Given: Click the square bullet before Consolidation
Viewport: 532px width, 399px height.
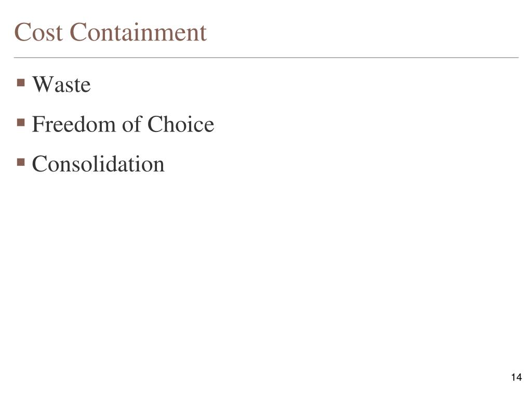Looking at the screenshot, I should 21,162.
